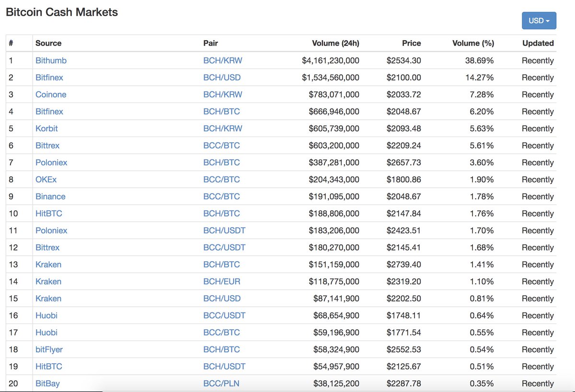Select the volume share 14.27%
Image resolution: width=575 pixels, height=392 pixels.
pos(480,77)
